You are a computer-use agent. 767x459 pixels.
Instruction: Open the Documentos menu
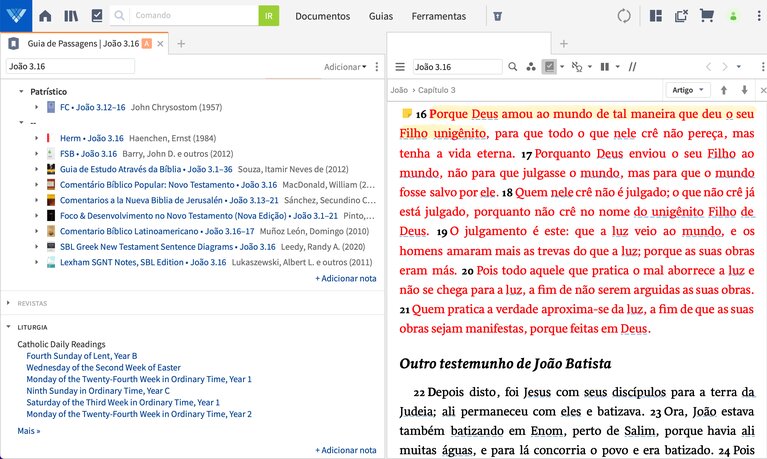(322, 16)
